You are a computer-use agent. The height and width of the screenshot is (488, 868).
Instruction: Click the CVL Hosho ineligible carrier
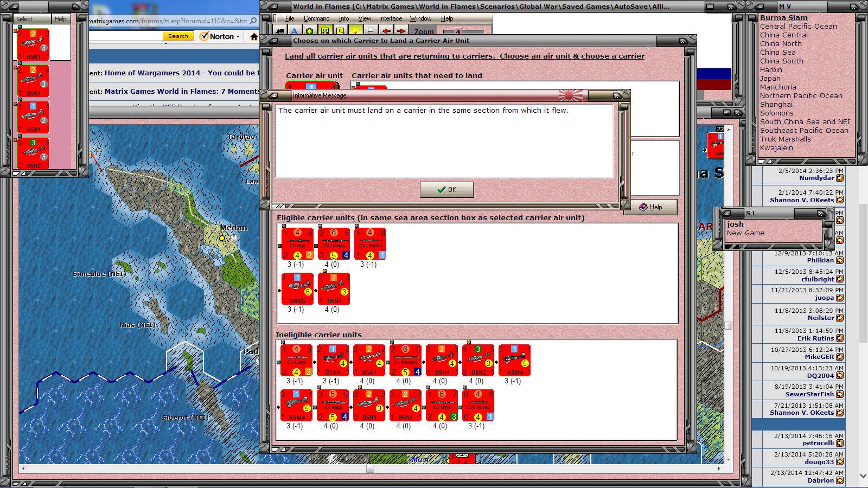click(478, 406)
